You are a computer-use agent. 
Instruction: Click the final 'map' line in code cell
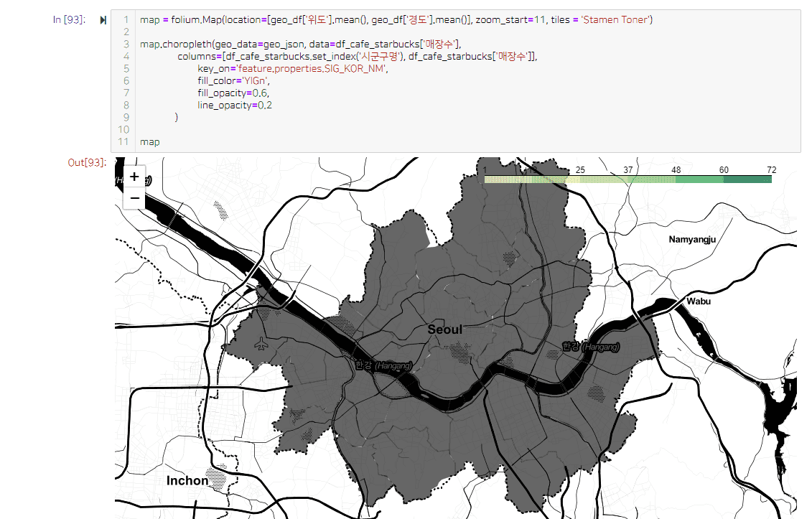coord(149,142)
